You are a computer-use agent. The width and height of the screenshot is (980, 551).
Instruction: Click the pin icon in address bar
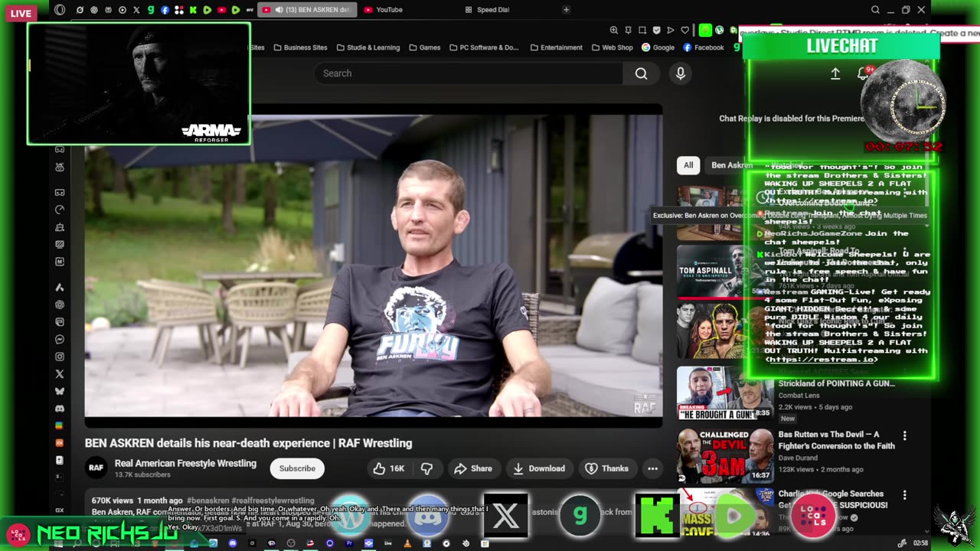coord(628,30)
